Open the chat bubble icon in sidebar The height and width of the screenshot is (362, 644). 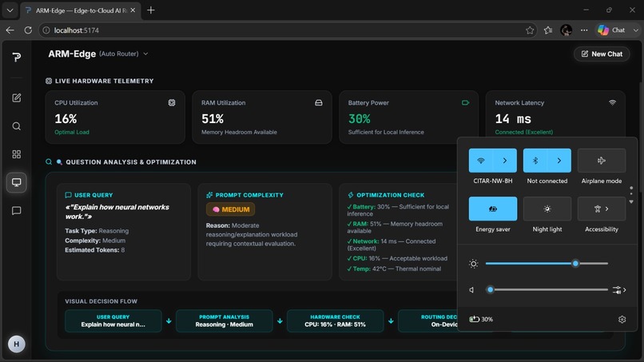tap(17, 211)
